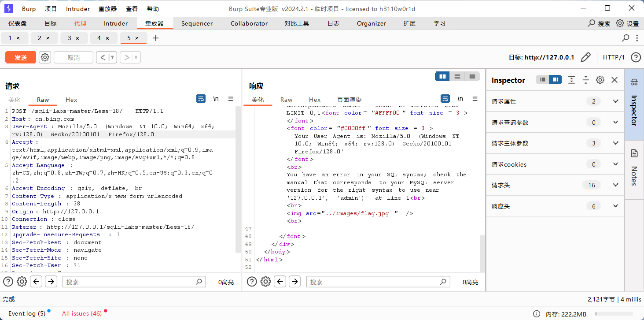Image resolution: width=644 pixels, height=320 pixels.
Task: Expand 请求属性 section
Action: click(x=615, y=101)
